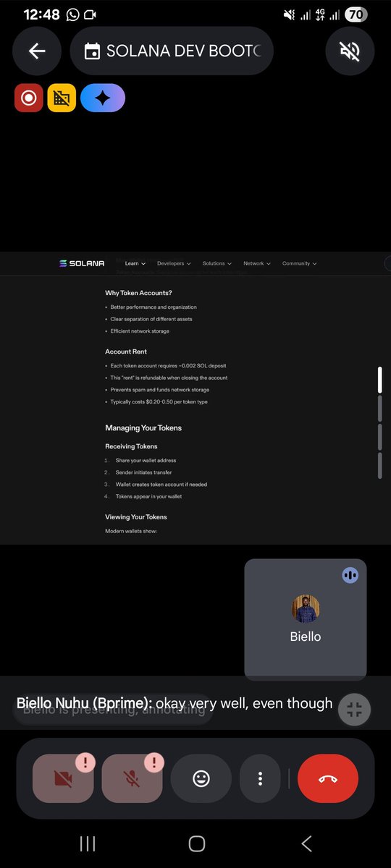Open Biello's participant tile

pos(306,619)
